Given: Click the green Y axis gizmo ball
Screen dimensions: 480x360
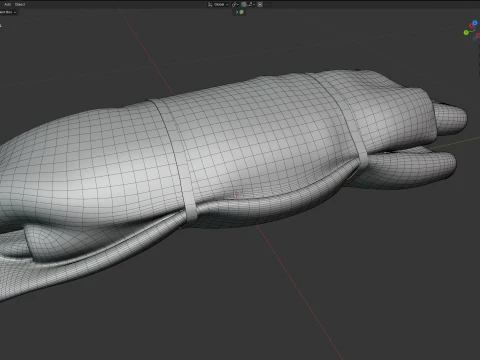Looking at the screenshot, I should [466, 32].
